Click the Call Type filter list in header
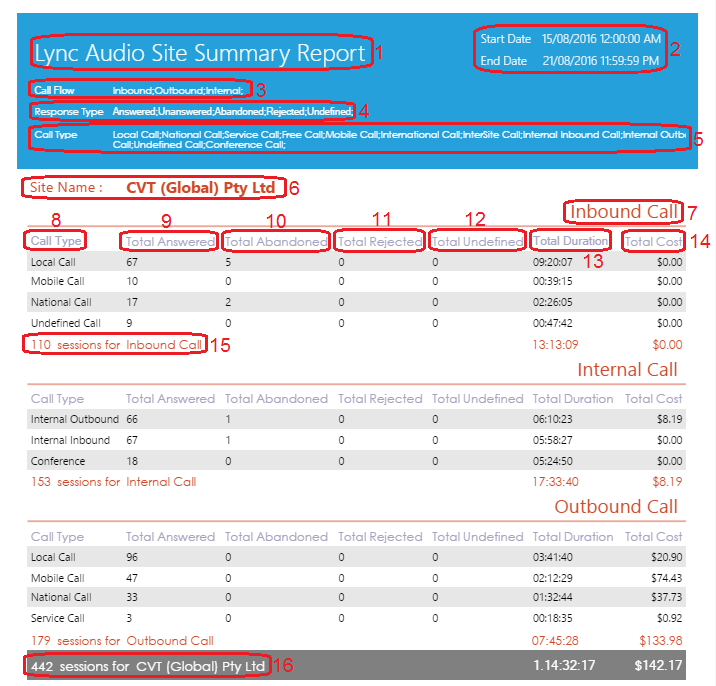Viewport: 716px width, 686px height. click(x=399, y=139)
